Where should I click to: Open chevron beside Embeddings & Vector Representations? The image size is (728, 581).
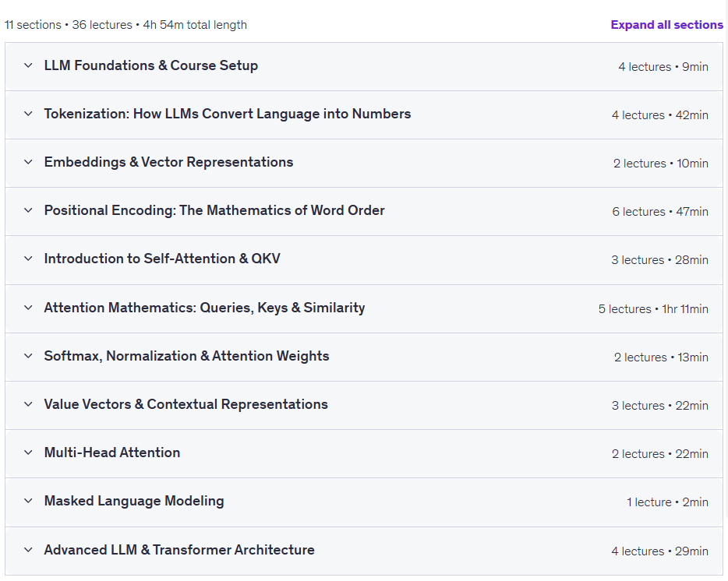(x=28, y=162)
